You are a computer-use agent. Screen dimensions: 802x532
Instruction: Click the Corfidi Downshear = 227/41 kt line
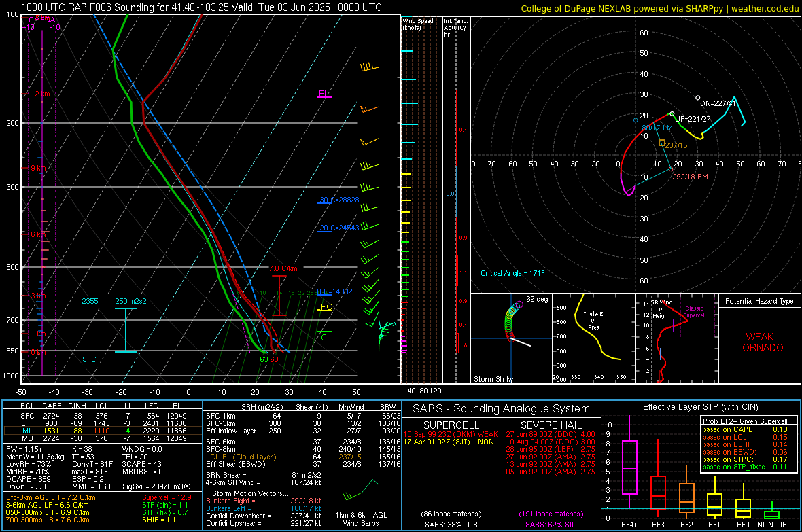[x=264, y=516]
